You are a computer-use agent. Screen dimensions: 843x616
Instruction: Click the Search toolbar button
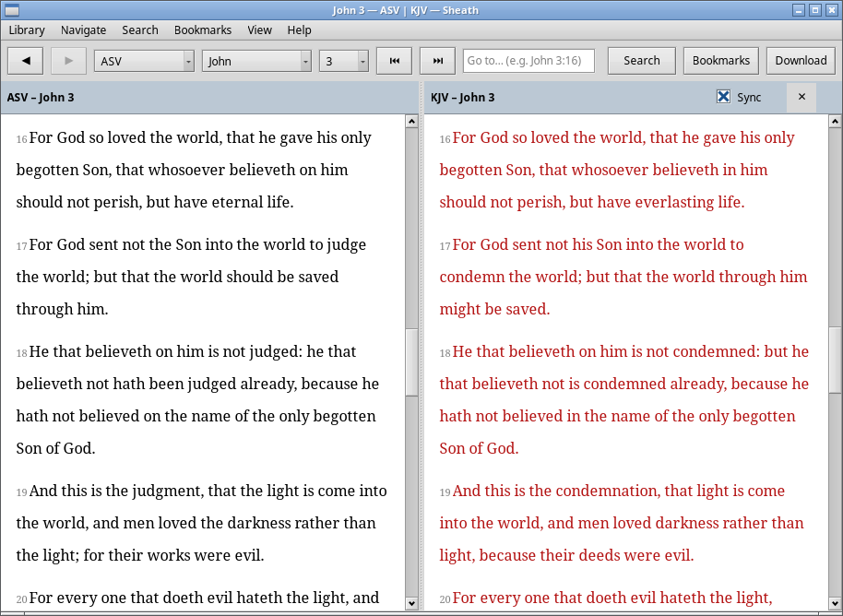click(641, 61)
